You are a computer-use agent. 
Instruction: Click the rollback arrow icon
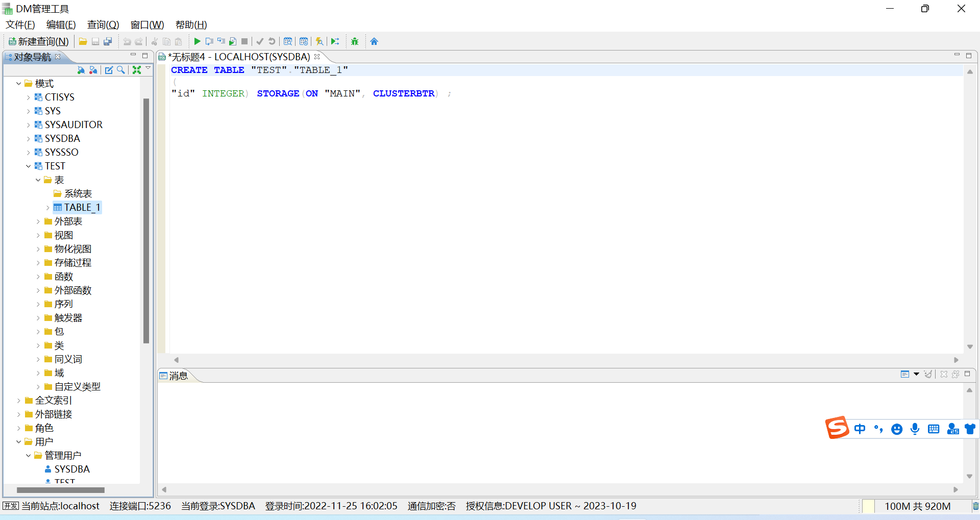pyautogui.click(x=272, y=41)
